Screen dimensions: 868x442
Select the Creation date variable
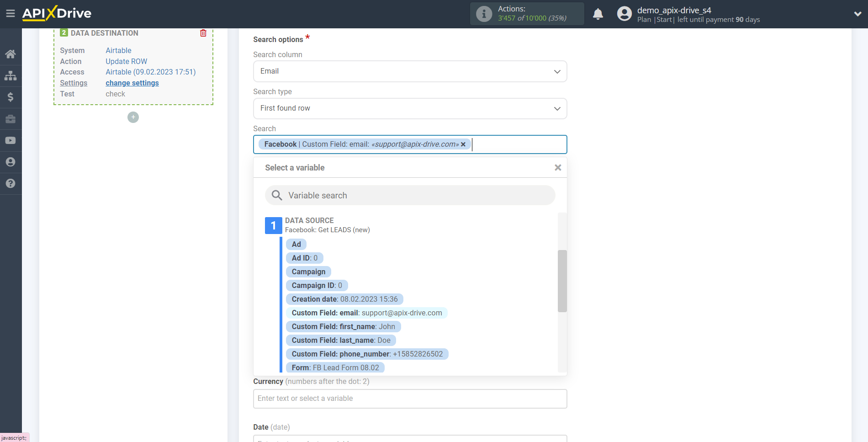pos(344,299)
